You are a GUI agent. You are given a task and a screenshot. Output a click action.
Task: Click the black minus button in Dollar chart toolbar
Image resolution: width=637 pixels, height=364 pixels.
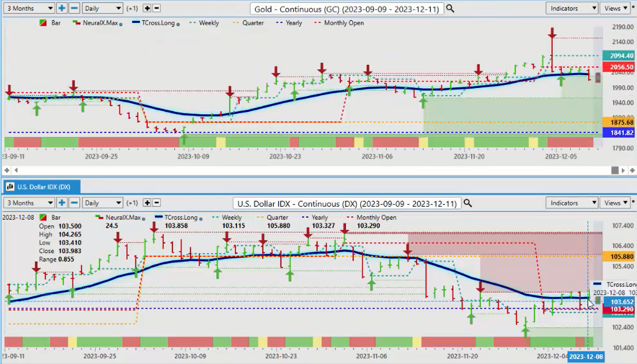coord(157,203)
